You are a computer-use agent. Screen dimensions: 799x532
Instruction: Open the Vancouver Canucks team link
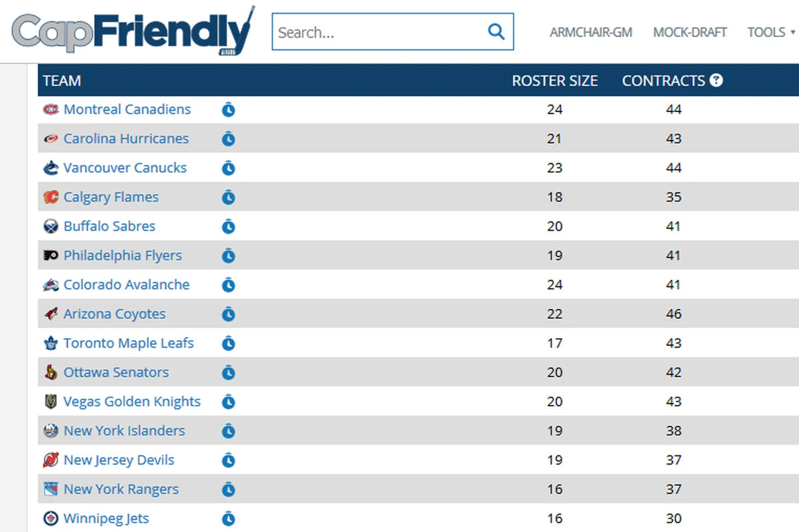point(125,168)
